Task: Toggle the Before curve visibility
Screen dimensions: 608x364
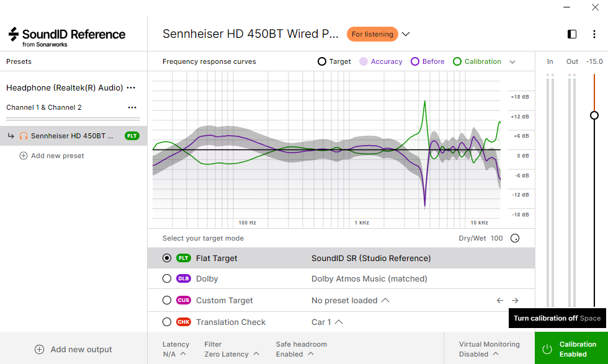Action: [x=427, y=61]
